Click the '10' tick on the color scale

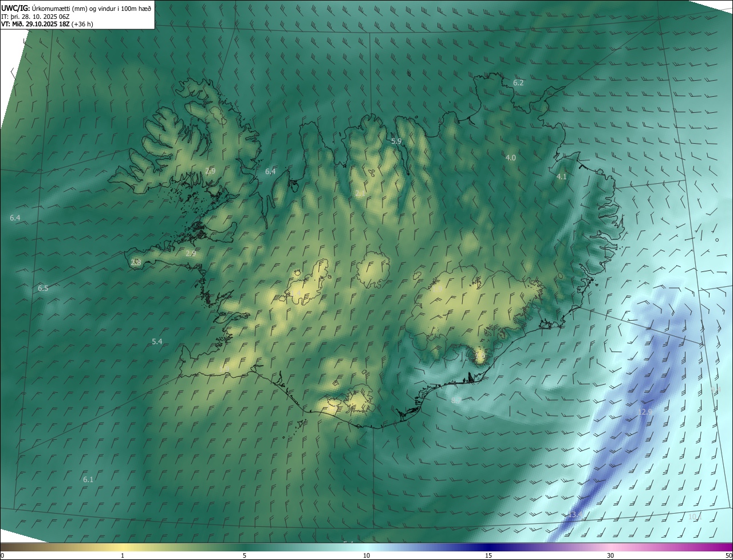tap(366, 555)
